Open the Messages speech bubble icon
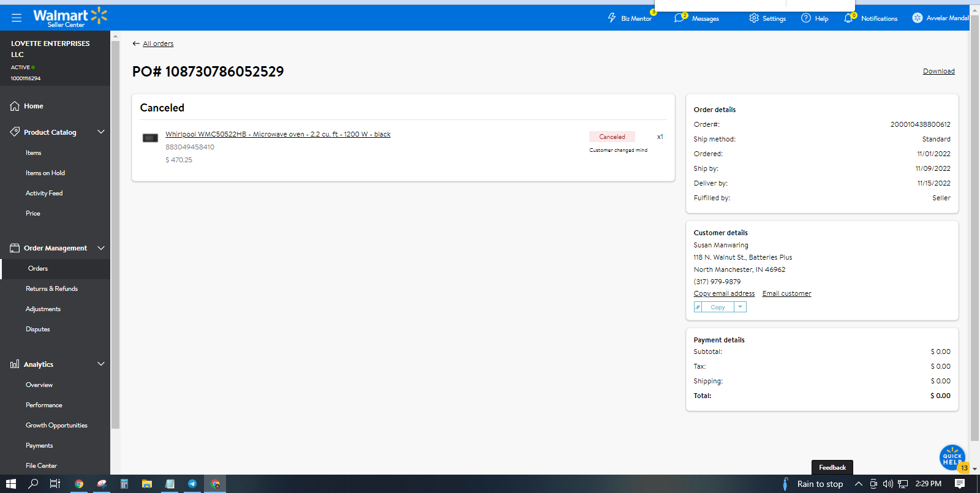The image size is (980, 493). point(679,18)
